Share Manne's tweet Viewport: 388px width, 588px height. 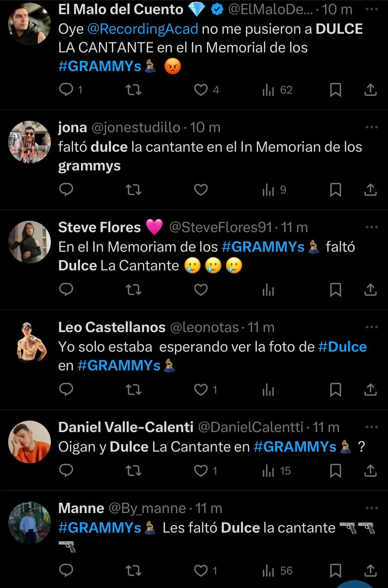(x=370, y=571)
